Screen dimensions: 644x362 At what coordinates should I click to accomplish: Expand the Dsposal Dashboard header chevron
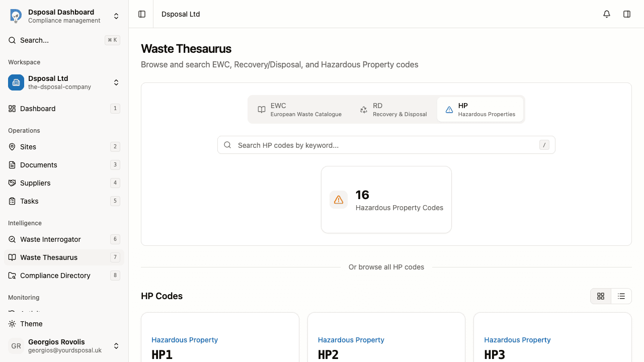[116, 16]
